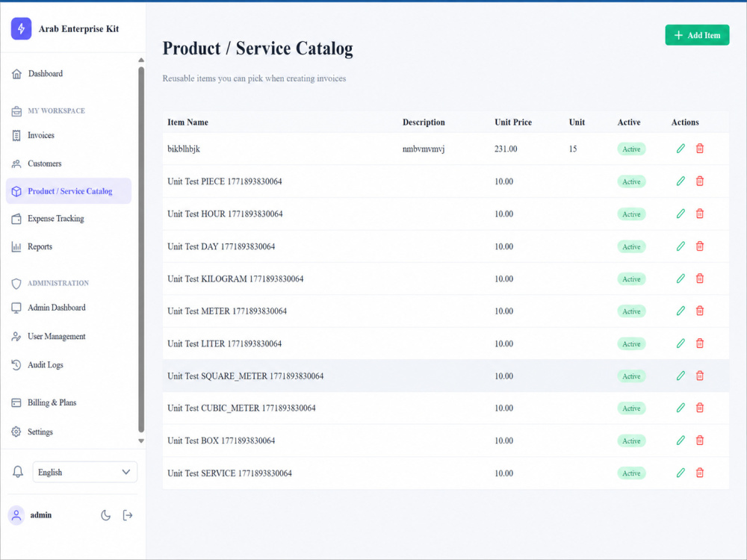Delete Unit Test METER row trash icon

coord(699,311)
